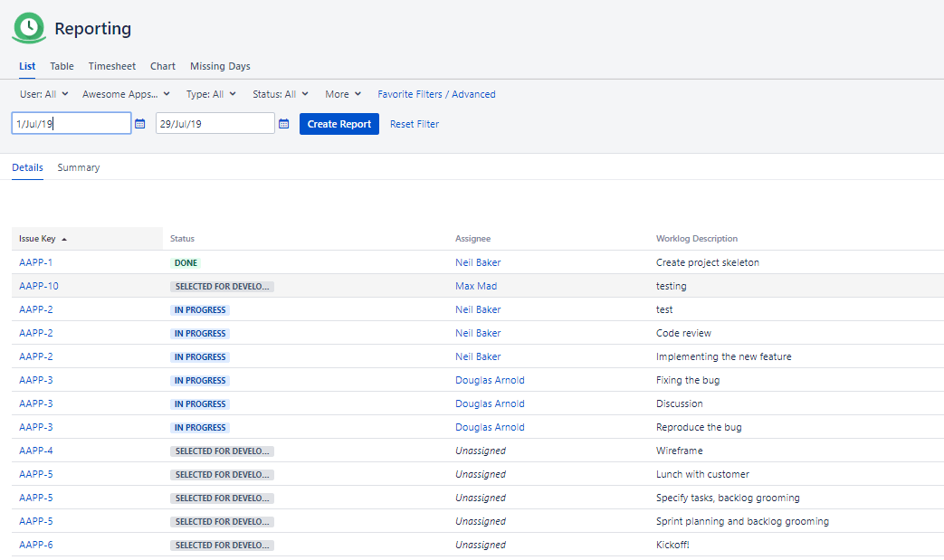The image size is (944, 560).
Task: Open issue AAPP-4
Action: coord(35,451)
